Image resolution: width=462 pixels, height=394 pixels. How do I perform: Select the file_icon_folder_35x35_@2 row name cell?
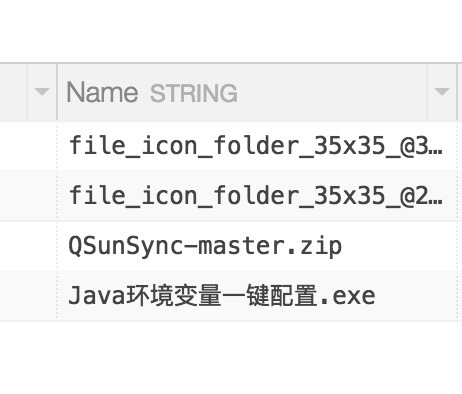click(257, 196)
